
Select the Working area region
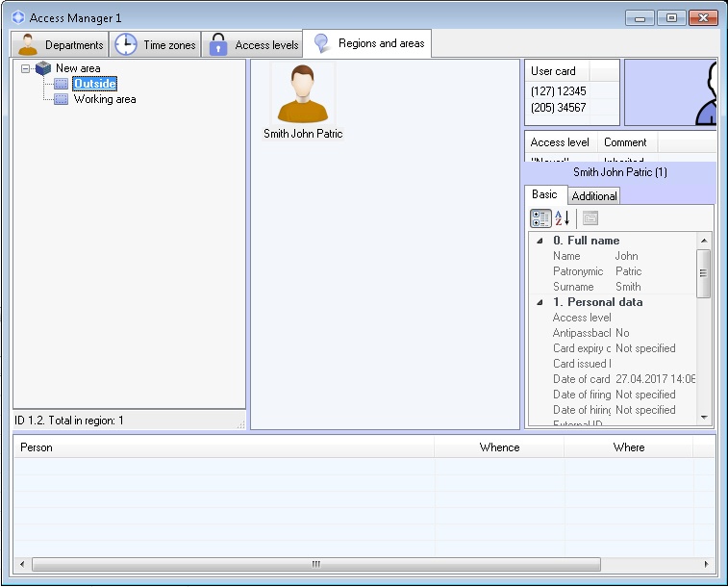(x=105, y=99)
